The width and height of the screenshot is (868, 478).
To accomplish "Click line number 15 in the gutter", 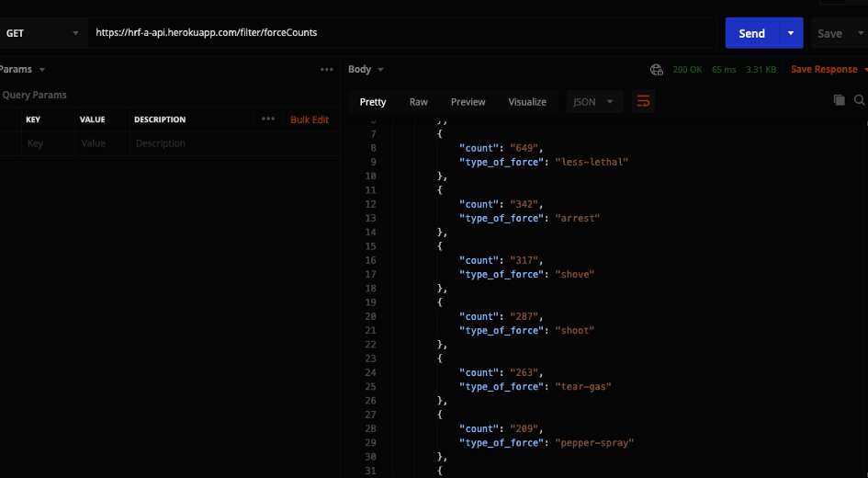I will click(370, 246).
